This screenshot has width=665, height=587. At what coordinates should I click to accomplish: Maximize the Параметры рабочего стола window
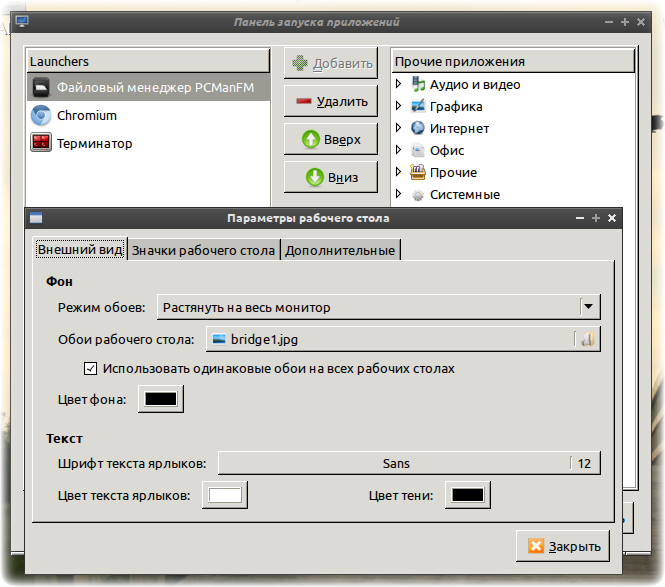(x=596, y=218)
